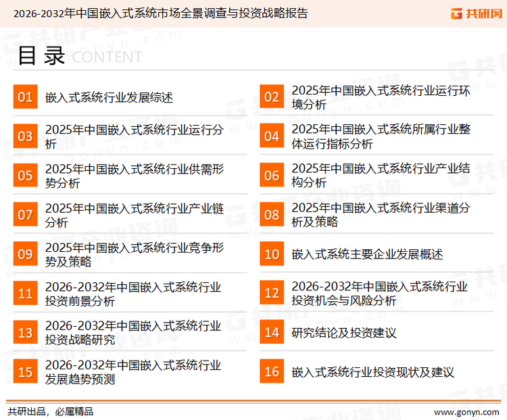Screen dimensions: 507x420
Task: Click the orange 06 chapter number box
Action: 272,176
